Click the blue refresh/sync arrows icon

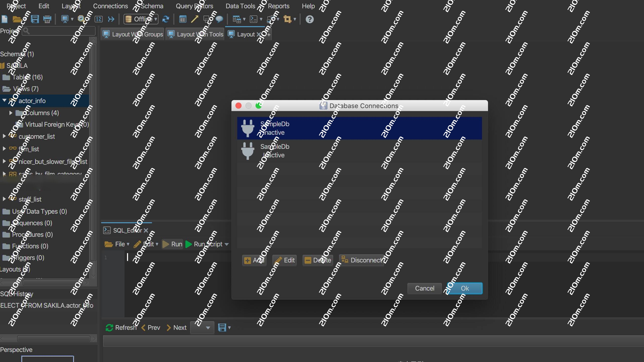pos(166,19)
